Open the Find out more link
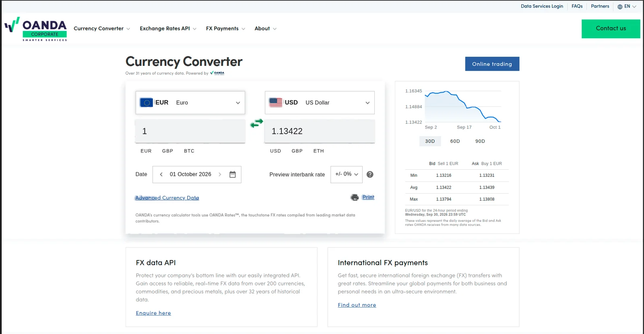Image resolution: width=644 pixels, height=334 pixels. pyautogui.click(x=357, y=305)
